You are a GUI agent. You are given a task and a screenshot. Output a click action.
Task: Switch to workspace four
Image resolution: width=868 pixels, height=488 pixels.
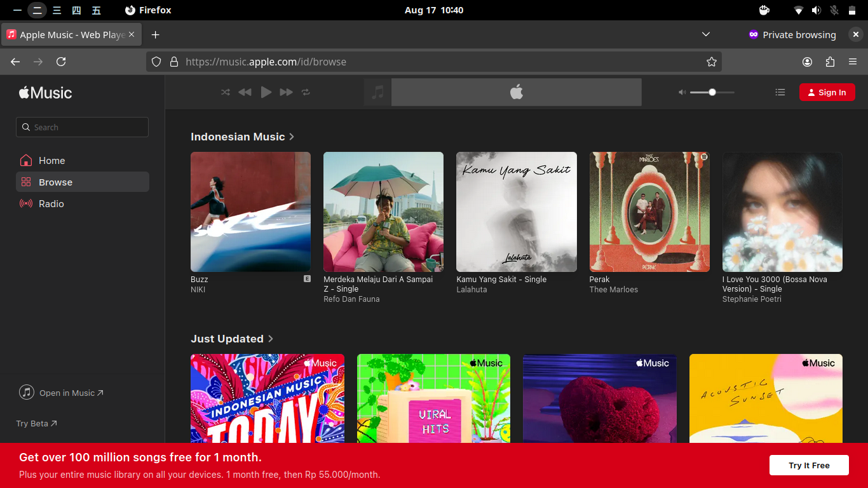76,10
